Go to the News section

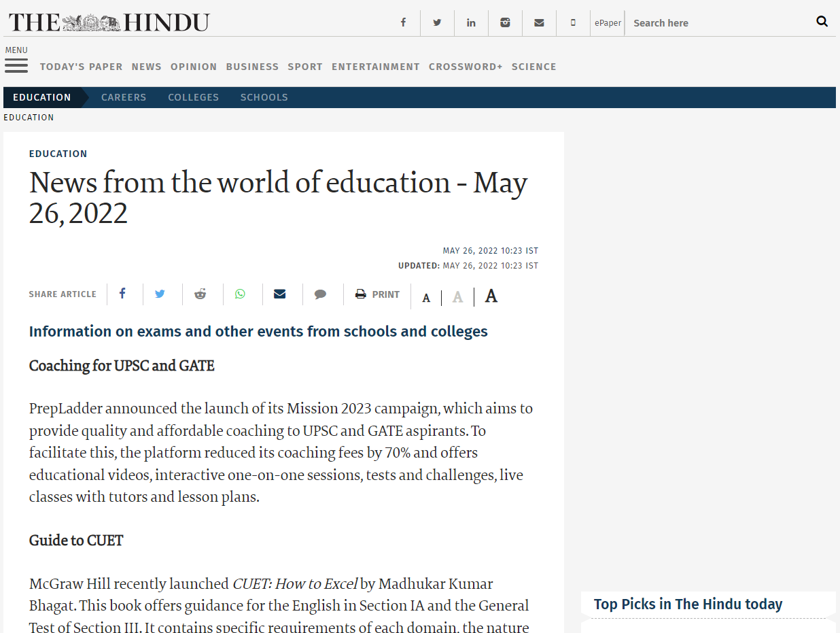pyautogui.click(x=147, y=67)
